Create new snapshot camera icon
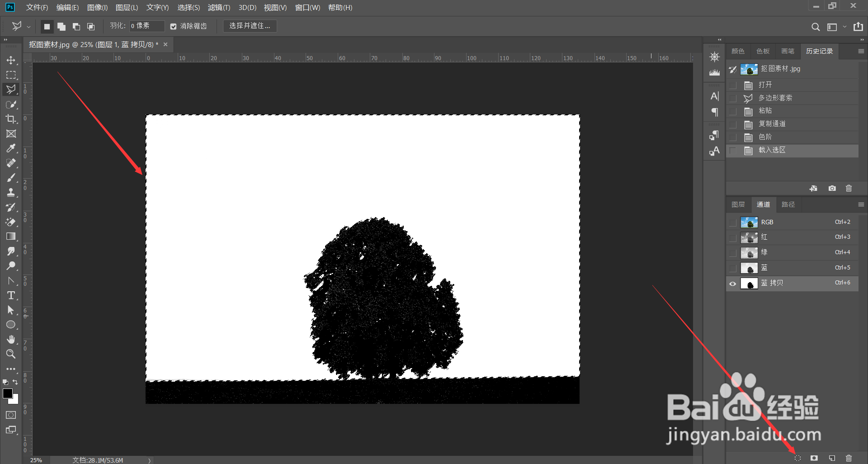Image resolution: width=868 pixels, height=464 pixels. (x=832, y=189)
